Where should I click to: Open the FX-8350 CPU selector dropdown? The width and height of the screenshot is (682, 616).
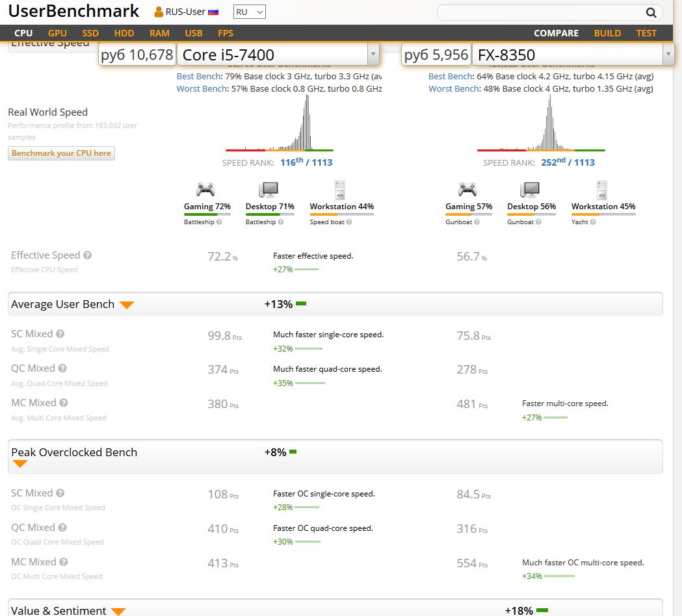(668, 55)
